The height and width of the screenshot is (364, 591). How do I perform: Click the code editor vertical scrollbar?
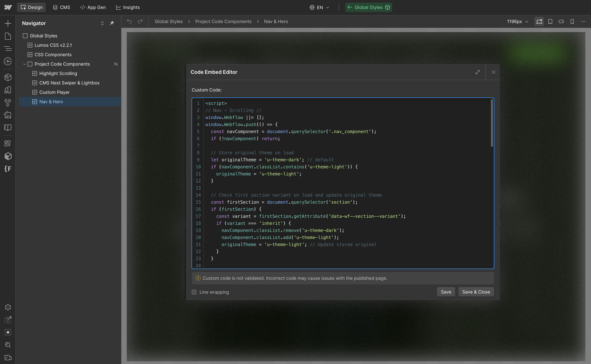492,123
